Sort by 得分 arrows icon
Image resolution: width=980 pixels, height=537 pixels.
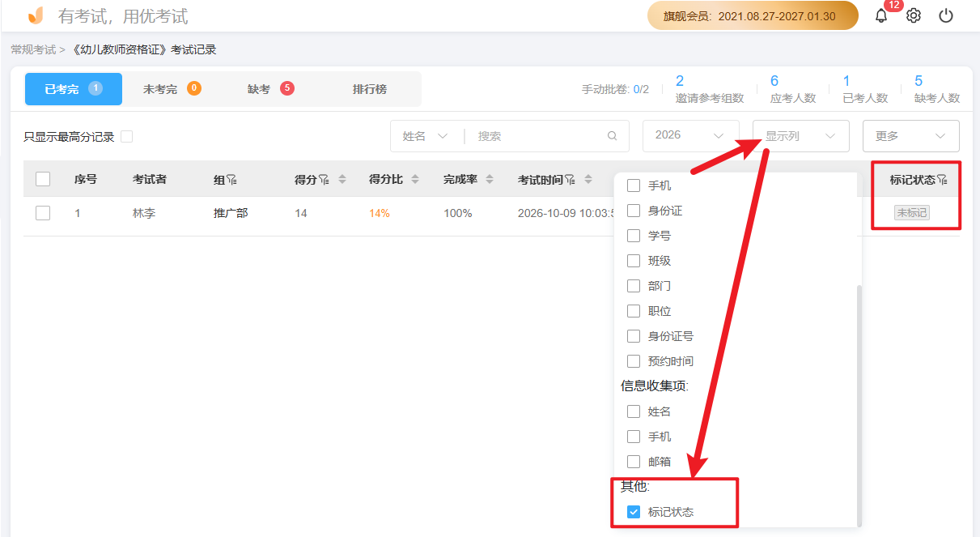click(342, 180)
